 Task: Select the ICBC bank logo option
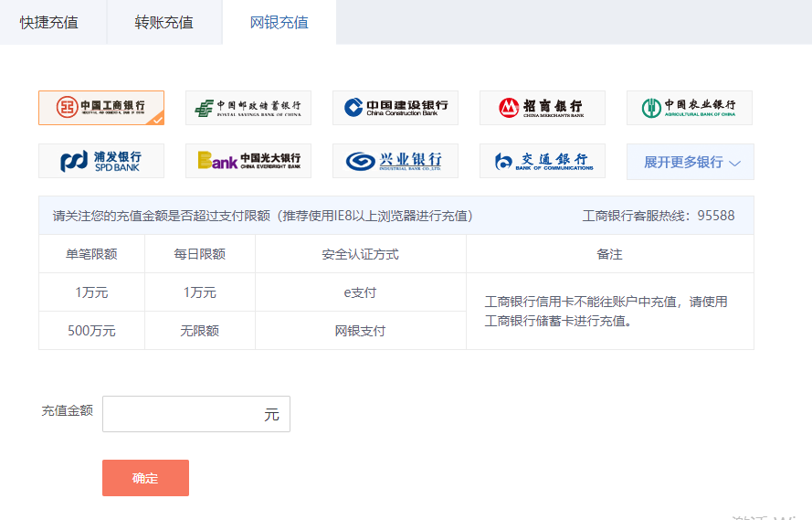(100, 108)
